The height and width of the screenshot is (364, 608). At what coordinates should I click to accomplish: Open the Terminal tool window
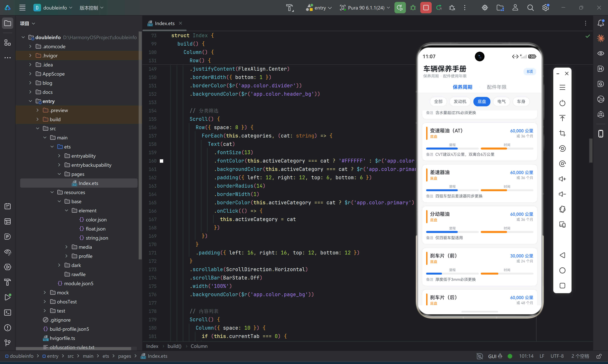click(8, 313)
